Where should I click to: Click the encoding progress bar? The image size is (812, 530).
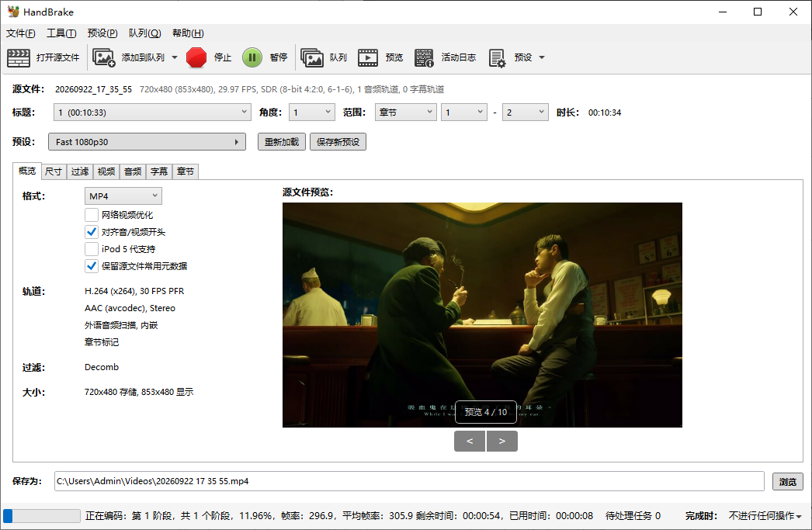(41, 516)
